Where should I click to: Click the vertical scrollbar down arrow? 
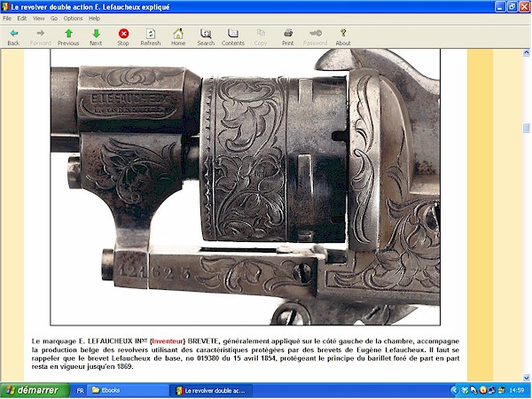pos(526,378)
